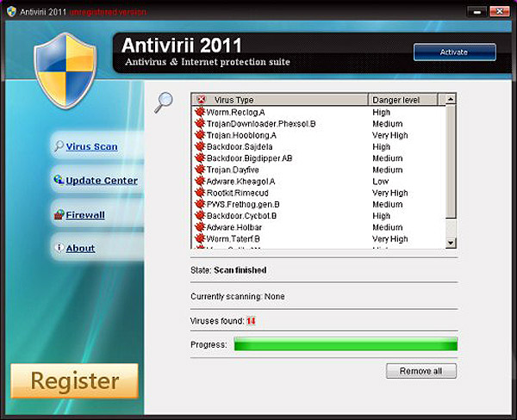This screenshot has height=420, width=517.
Task: Click the large Register button
Action: point(74,380)
